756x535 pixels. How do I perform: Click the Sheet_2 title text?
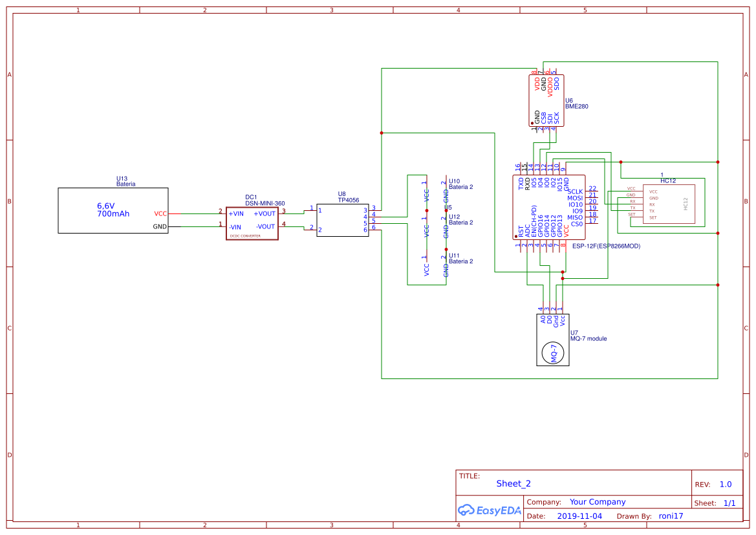point(512,483)
